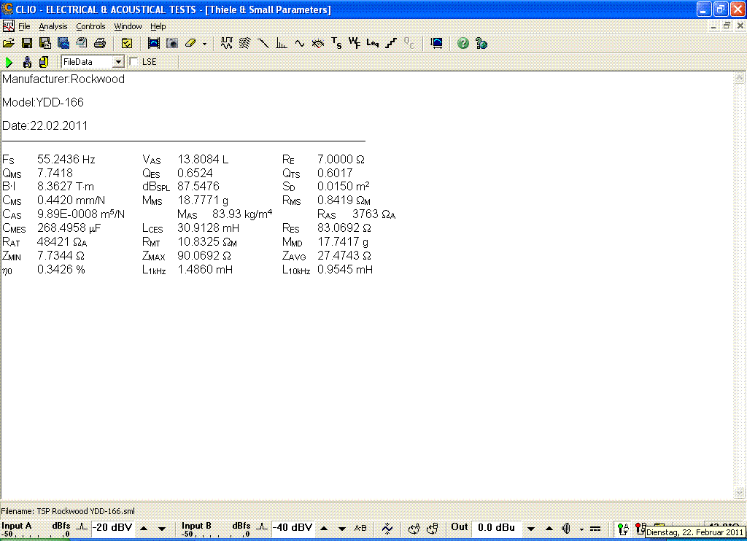Toggle the output speaker mute icon
The width and height of the screenshot is (747, 560).
(x=566, y=528)
